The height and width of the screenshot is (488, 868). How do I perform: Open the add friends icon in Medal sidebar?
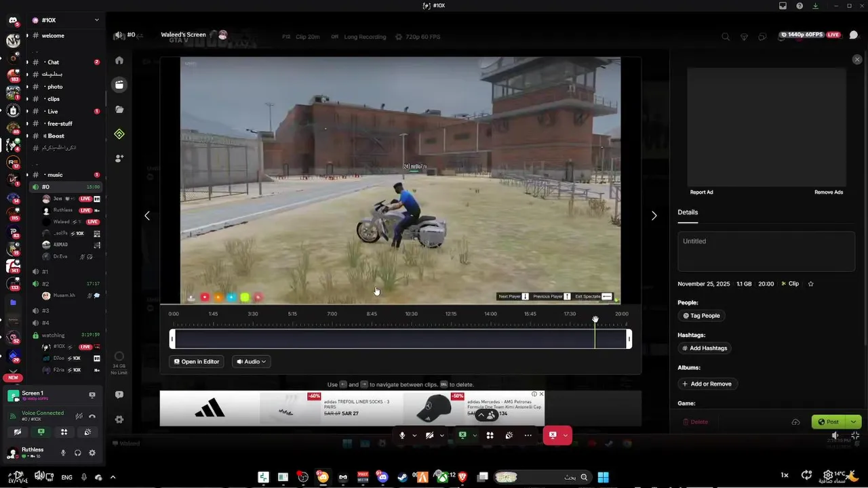point(119,158)
